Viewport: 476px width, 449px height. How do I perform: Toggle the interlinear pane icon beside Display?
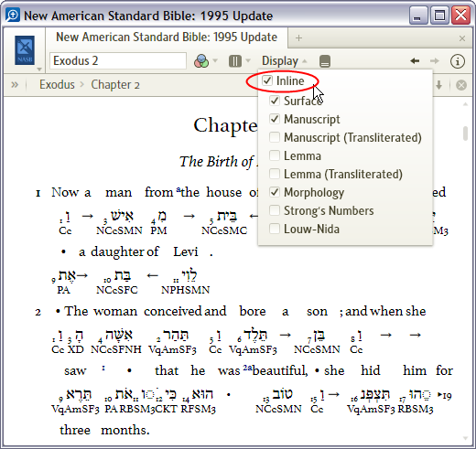pyautogui.click(x=325, y=61)
